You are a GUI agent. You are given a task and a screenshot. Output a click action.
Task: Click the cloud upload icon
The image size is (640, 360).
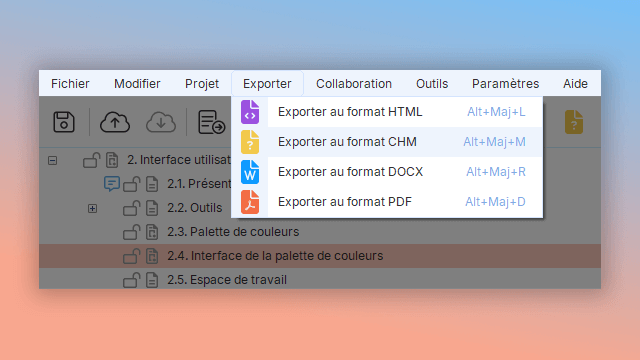[115, 122]
